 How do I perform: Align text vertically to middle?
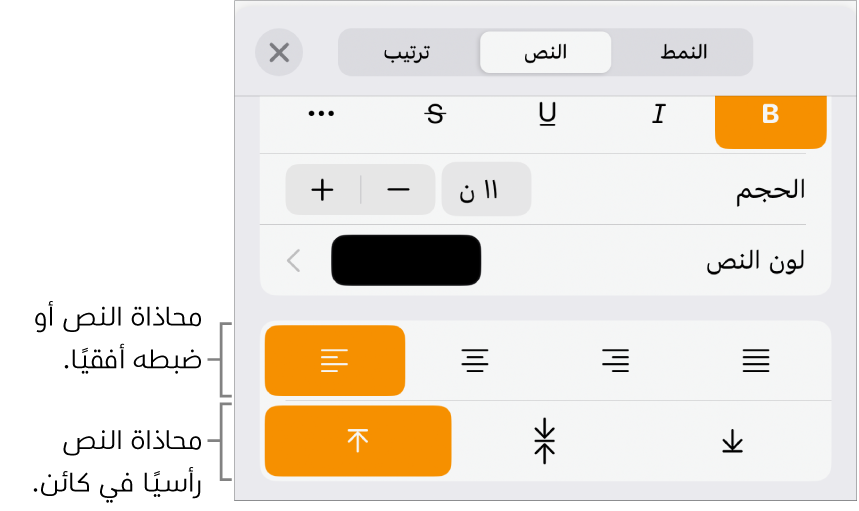545,441
